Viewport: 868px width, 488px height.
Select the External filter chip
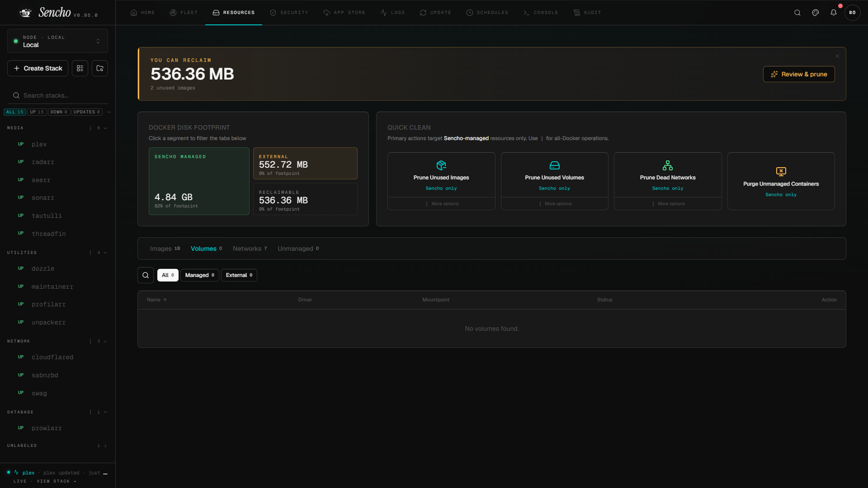(239, 275)
